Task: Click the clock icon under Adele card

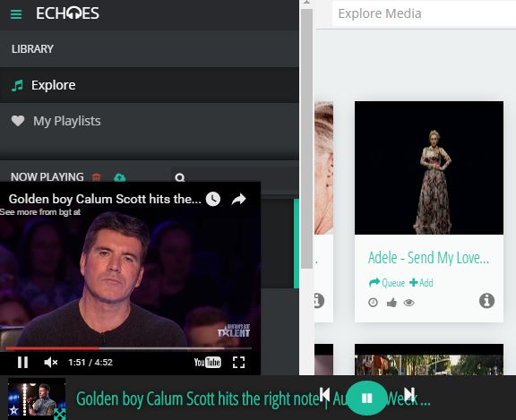Action: pos(373,303)
